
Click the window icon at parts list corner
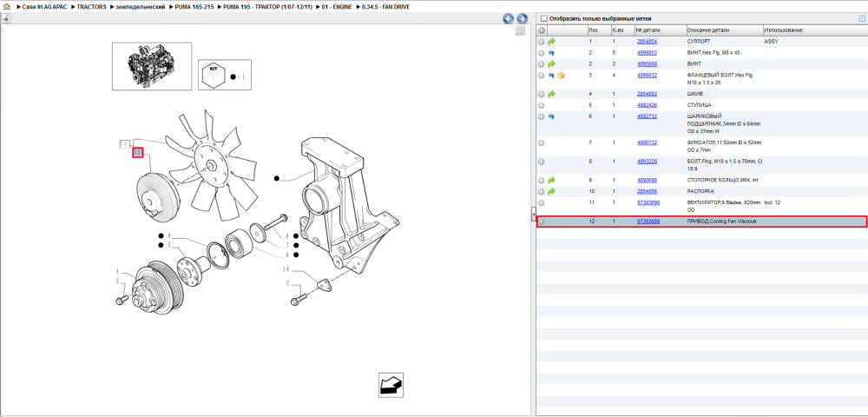[x=861, y=18]
